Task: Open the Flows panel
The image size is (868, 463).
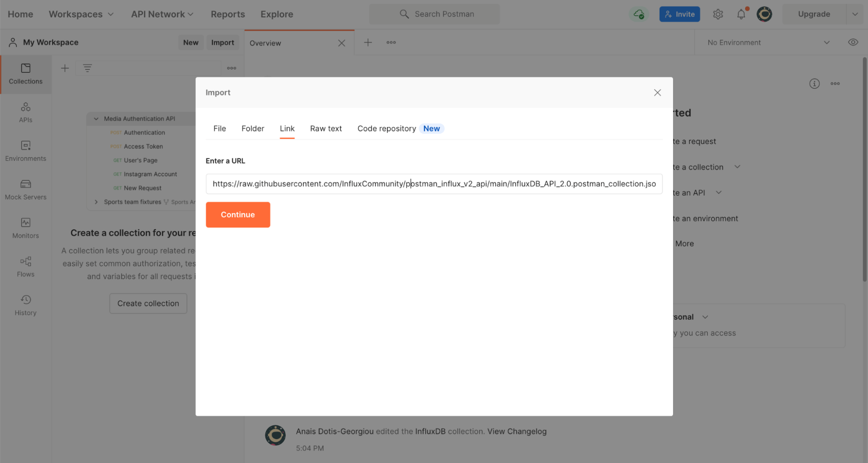Action: click(25, 266)
